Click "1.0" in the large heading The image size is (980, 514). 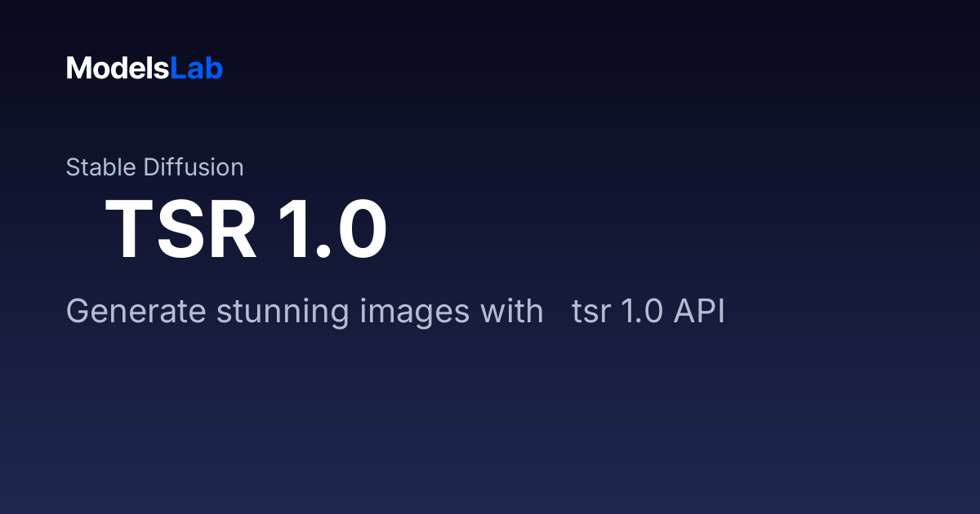tap(332, 231)
